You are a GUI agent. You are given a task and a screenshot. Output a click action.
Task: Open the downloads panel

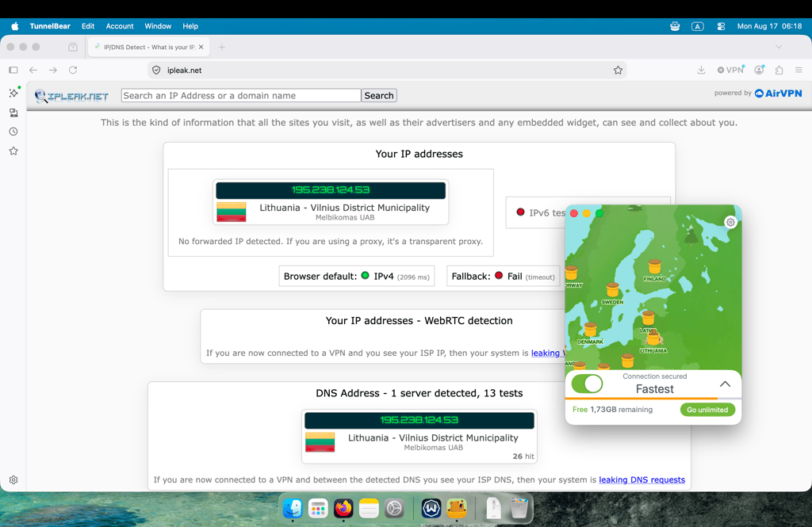pyautogui.click(x=701, y=70)
